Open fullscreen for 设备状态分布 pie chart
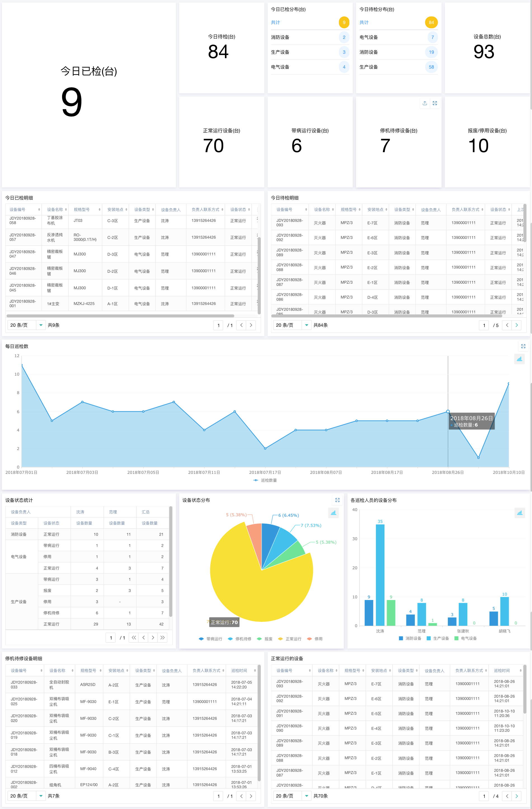Image resolution: width=532 pixels, height=809 pixels. coord(337,500)
